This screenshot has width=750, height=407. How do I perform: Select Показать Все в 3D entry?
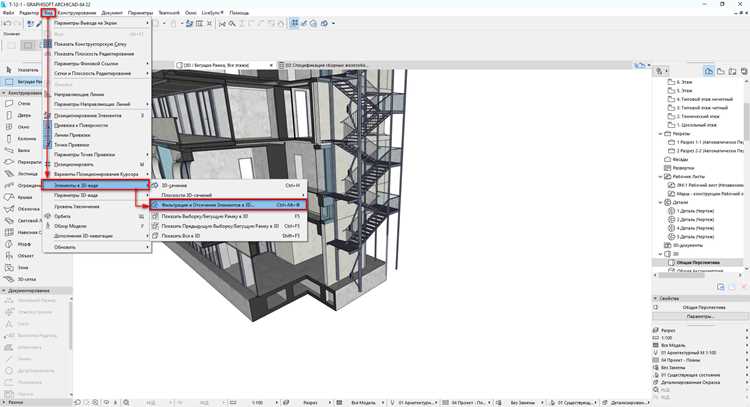pyautogui.click(x=180, y=236)
